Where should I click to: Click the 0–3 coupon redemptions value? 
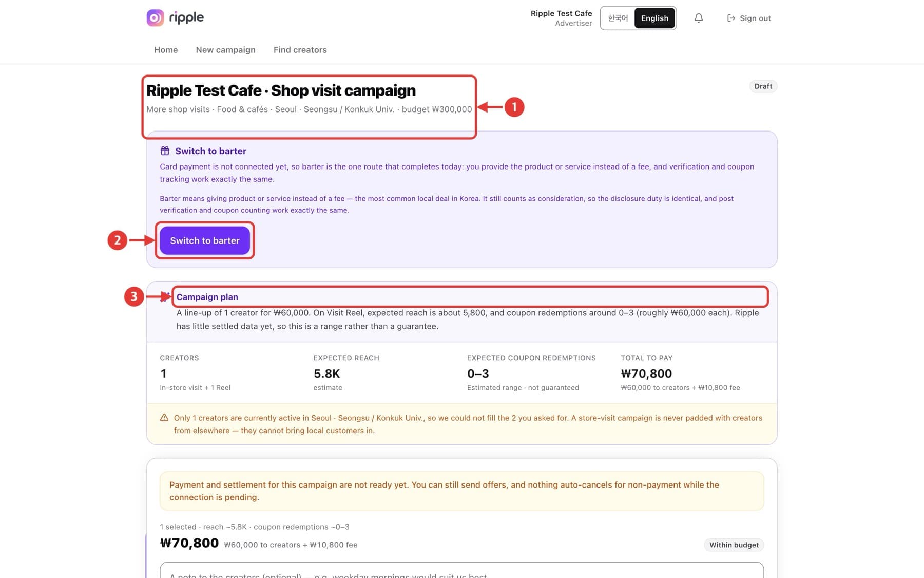478,374
